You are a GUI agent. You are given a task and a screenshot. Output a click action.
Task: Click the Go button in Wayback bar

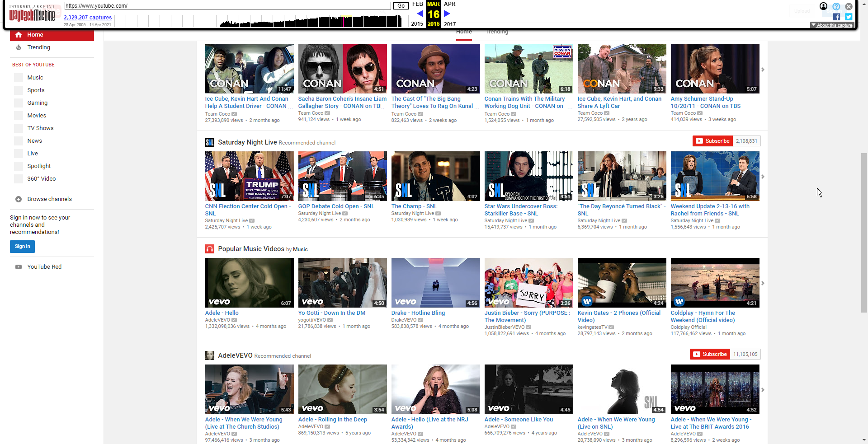(401, 6)
